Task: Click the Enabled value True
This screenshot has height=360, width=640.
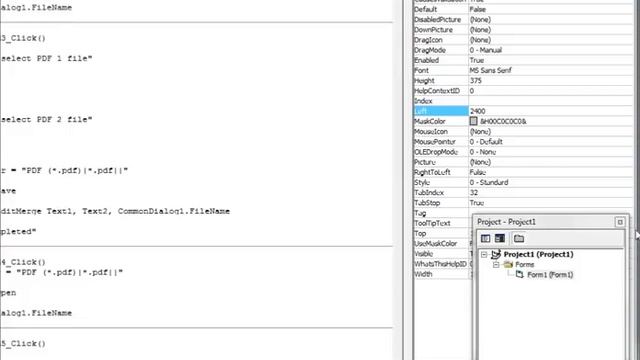Action: (x=477, y=60)
